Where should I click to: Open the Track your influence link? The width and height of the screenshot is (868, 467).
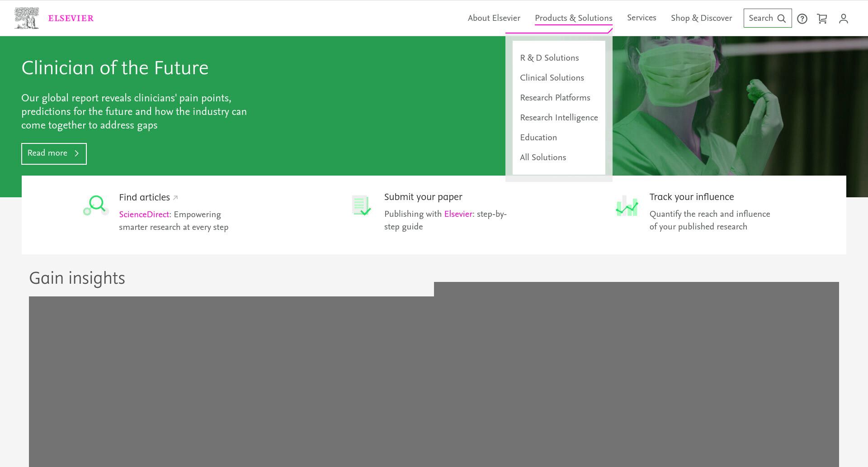691,197
